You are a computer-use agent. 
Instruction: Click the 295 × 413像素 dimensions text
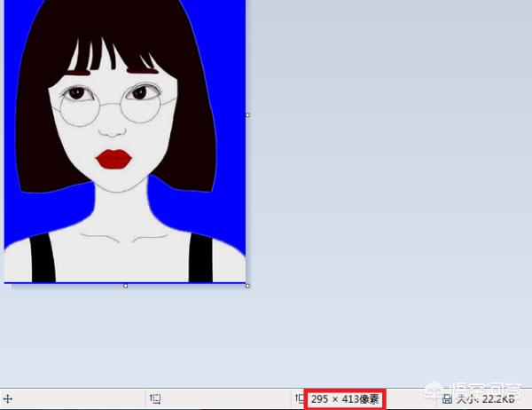coord(346,399)
